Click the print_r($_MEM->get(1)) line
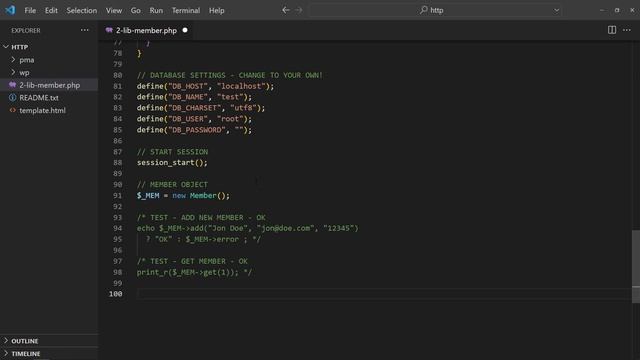This screenshot has width=640, height=360. pos(194,272)
